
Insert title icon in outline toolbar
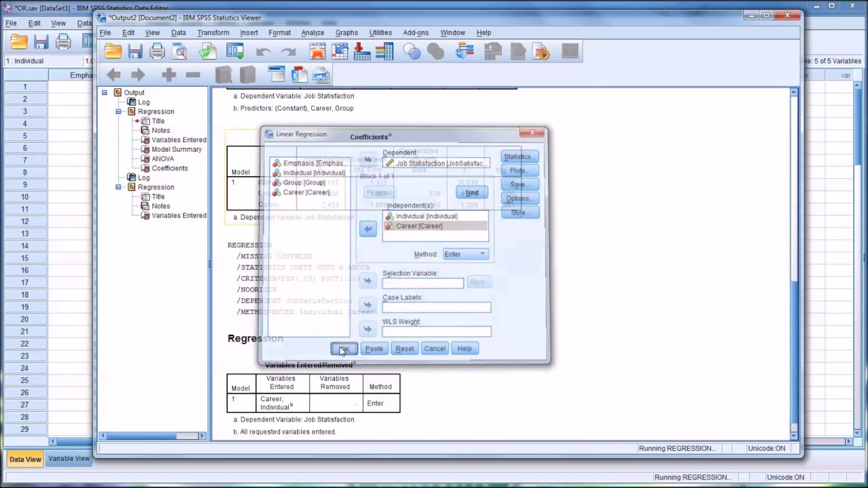click(x=299, y=75)
